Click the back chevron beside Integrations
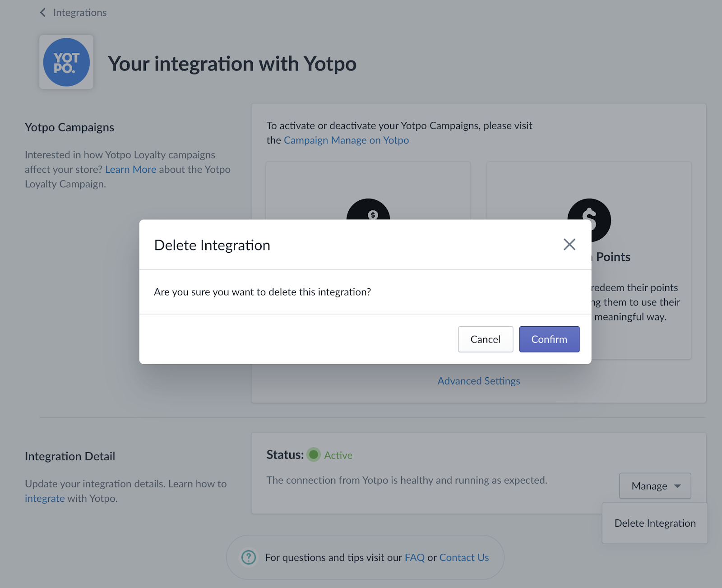The image size is (722, 588). [43, 13]
